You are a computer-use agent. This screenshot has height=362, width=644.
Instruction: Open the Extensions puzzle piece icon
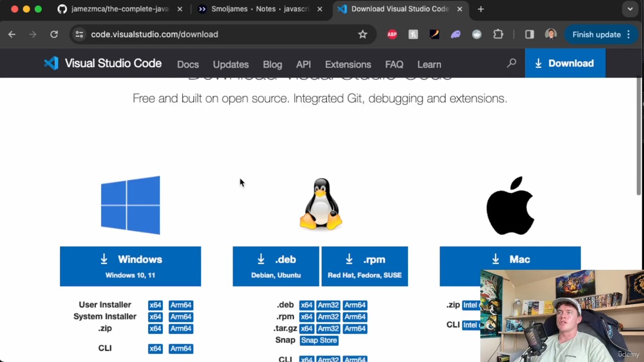coord(498,34)
